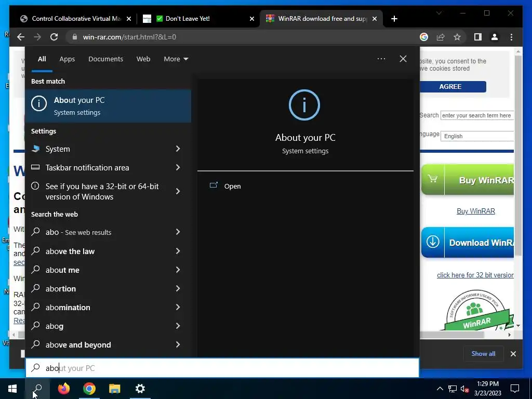Click the Google icon in address bar
Viewport: 532px width, 399px height.
click(x=424, y=37)
